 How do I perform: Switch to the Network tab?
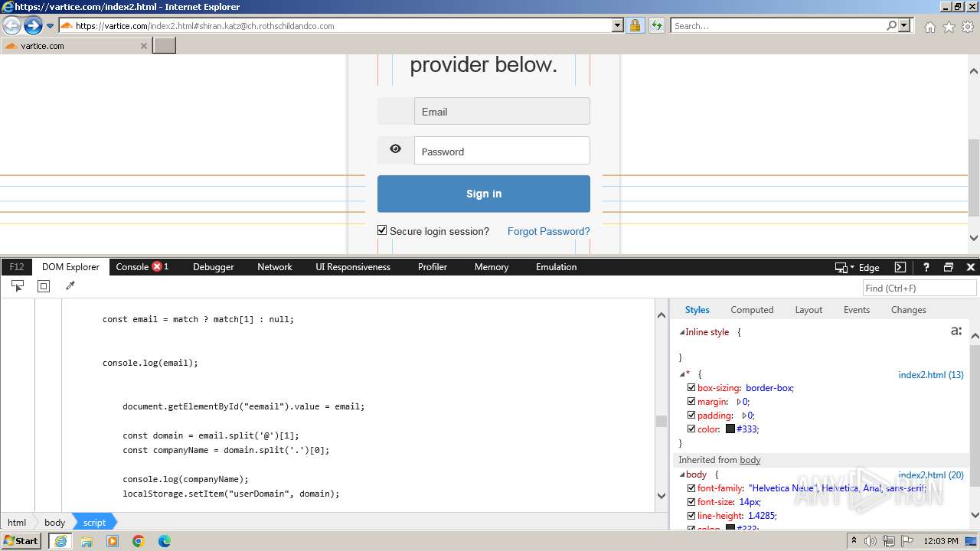[x=275, y=267]
